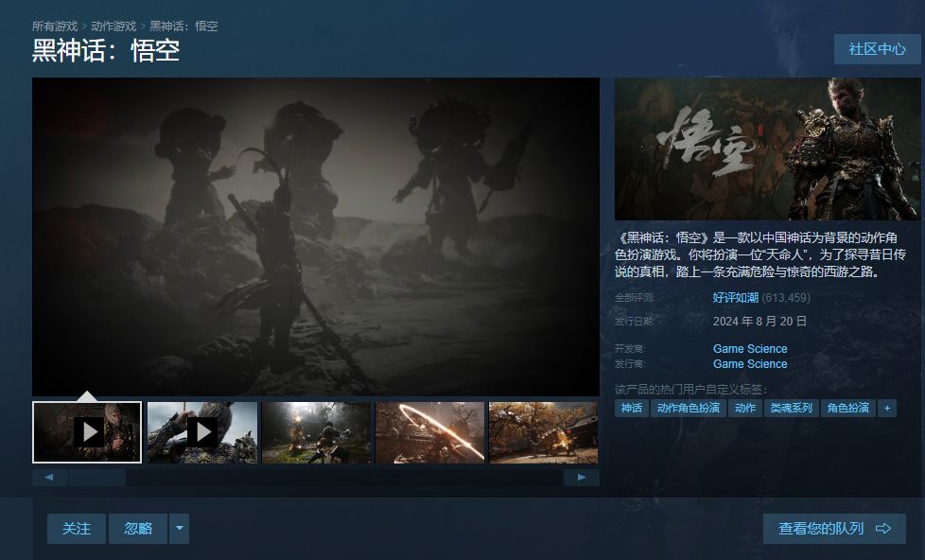Click the 查看您的队列 button
925x560 pixels.
[x=834, y=528]
